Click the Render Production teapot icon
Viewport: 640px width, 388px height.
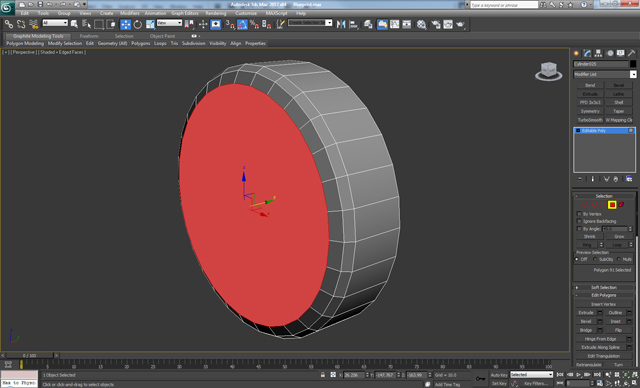pyautogui.click(x=460, y=24)
